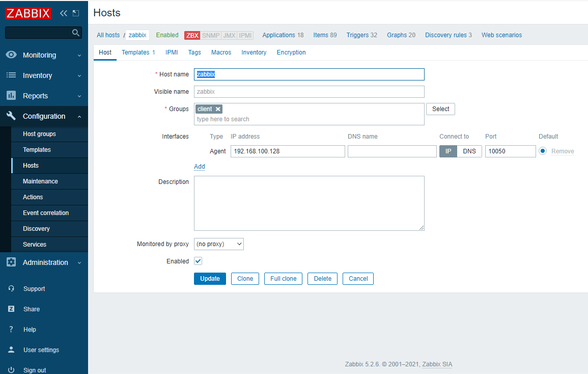
Task: Click the JMX availability badge
Action: [229, 35]
